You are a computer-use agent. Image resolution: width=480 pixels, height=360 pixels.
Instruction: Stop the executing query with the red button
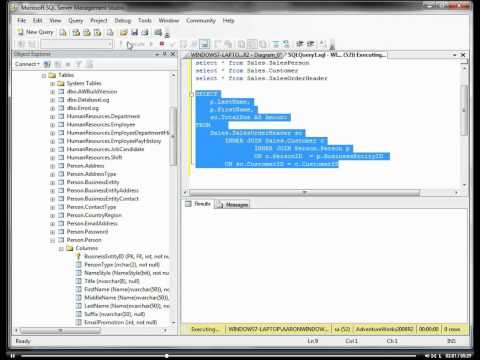pyautogui.click(x=162, y=44)
